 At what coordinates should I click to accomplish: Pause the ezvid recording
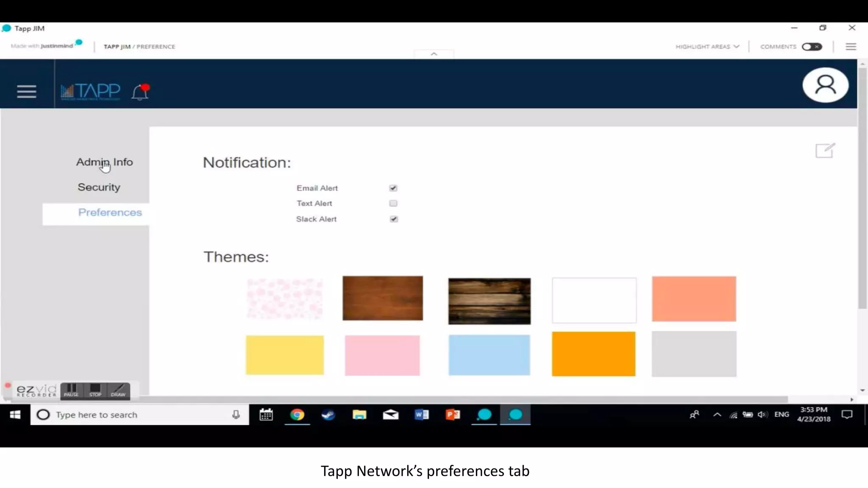(71, 391)
